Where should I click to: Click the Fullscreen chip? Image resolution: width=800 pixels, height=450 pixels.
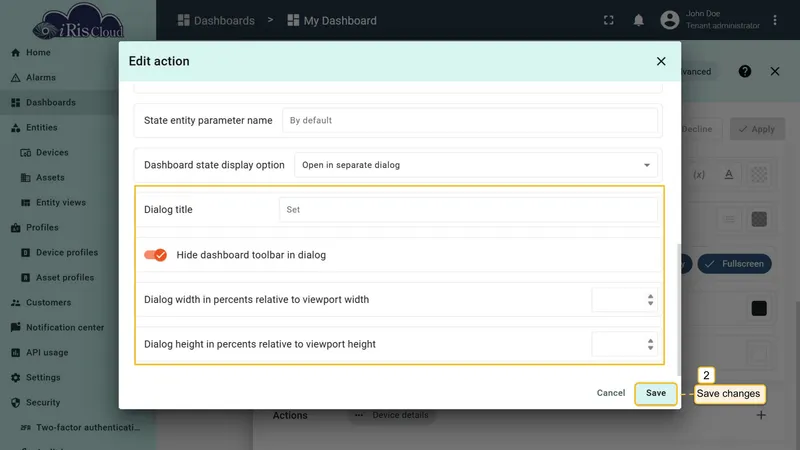(x=735, y=264)
